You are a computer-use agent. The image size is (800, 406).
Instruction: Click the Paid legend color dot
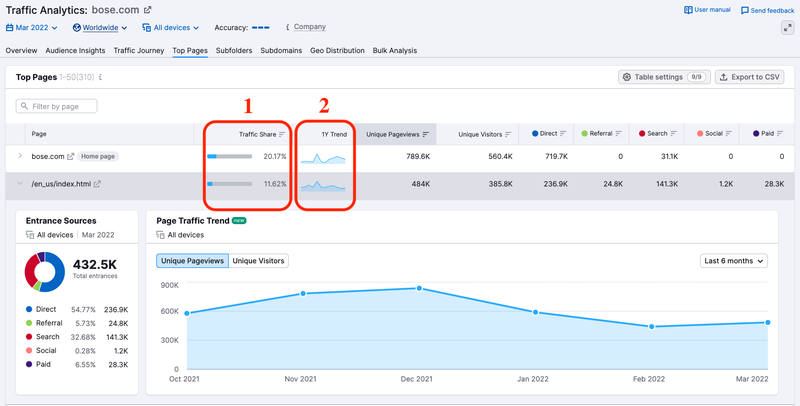point(29,364)
